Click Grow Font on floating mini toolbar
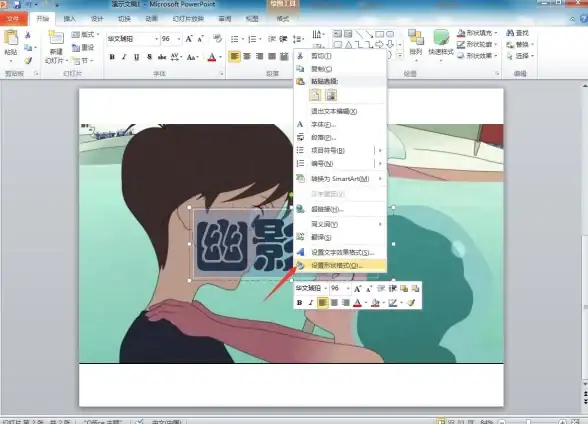Viewport: 588px width, 424px height. 357,288
